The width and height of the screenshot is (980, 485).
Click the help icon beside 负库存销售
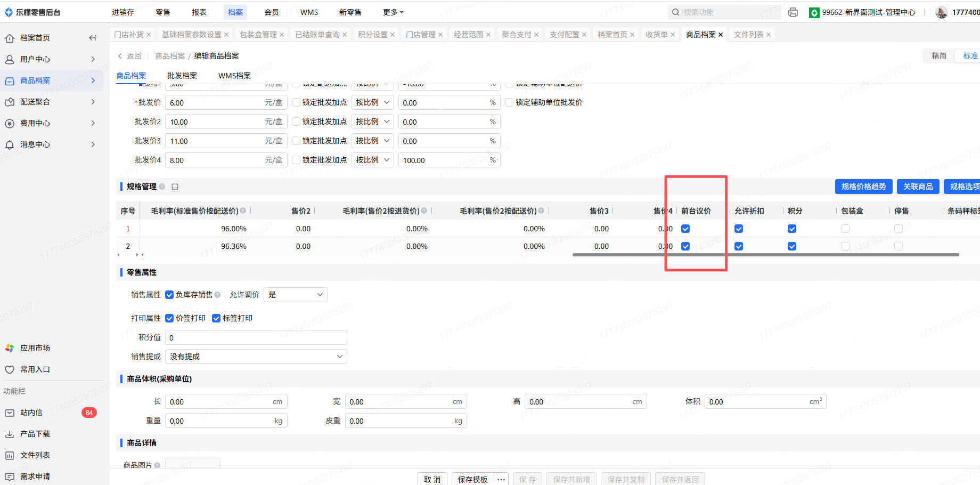217,295
